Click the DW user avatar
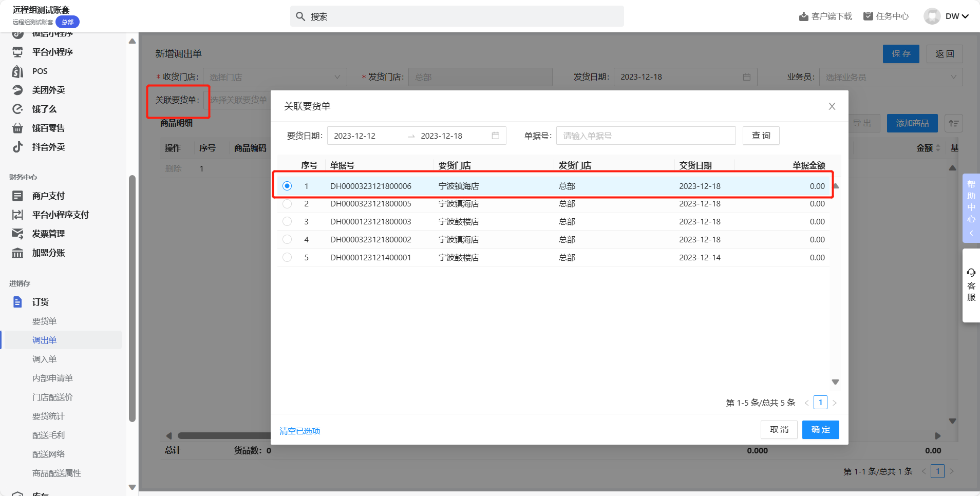This screenshot has height=496, width=980. pos(932,16)
